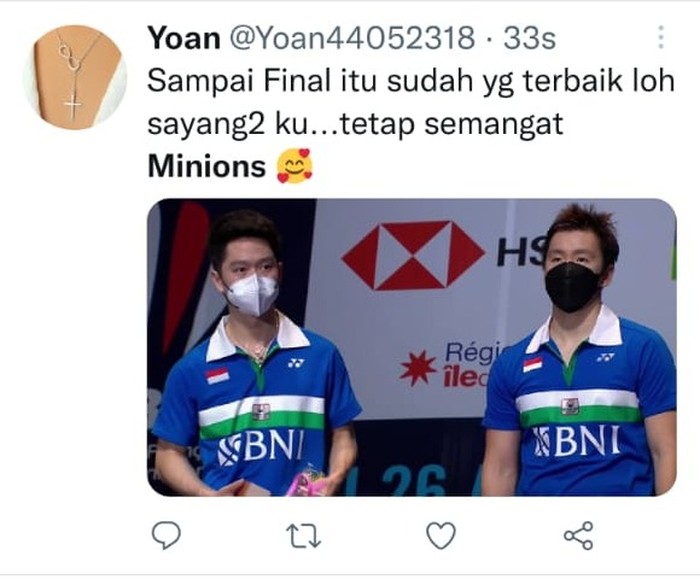Open Yoan's profile avatar with cross necklace
The height and width of the screenshot is (585, 700).
pyautogui.click(x=75, y=77)
